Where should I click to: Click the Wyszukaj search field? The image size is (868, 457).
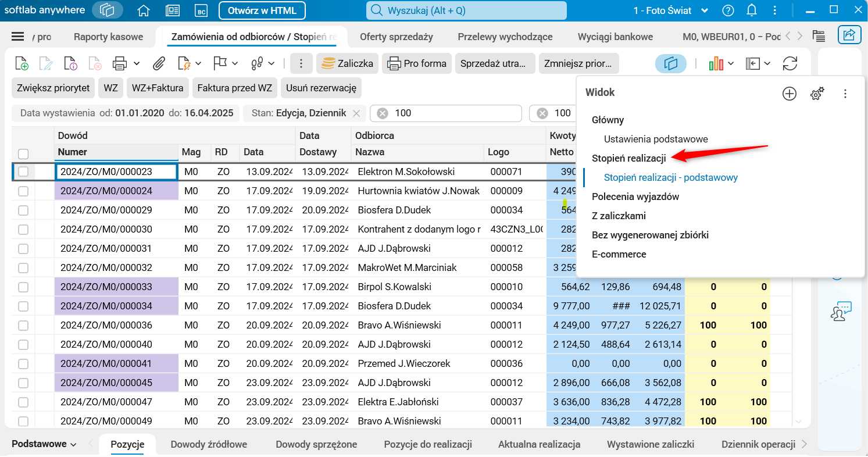tap(466, 10)
